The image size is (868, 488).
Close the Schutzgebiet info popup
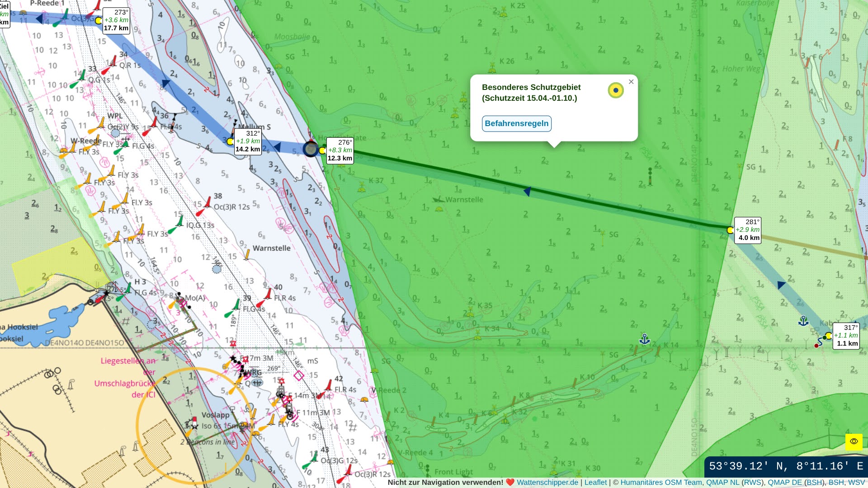point(631,82)
